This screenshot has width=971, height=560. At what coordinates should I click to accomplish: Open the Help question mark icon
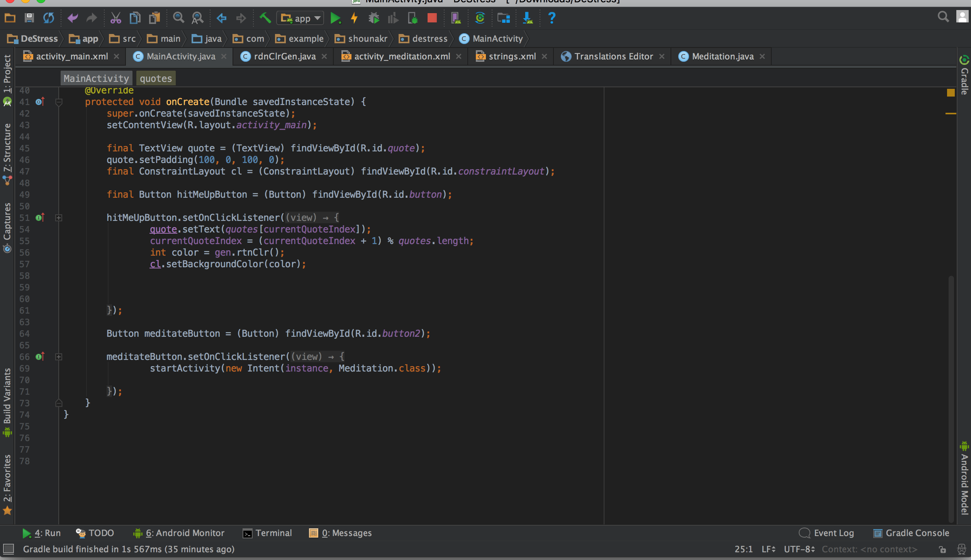point(552,18)
